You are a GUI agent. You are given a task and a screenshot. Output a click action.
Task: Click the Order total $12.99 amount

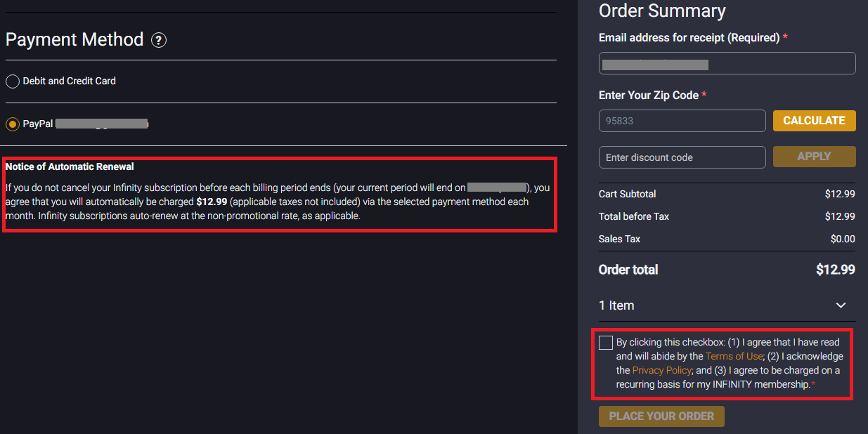tap(836, 270)
